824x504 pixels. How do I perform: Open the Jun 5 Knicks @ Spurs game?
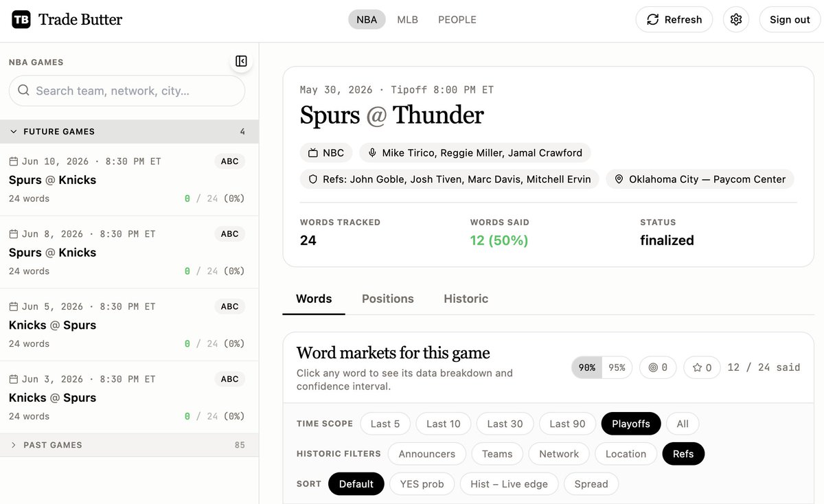click(x=129, y=325)
